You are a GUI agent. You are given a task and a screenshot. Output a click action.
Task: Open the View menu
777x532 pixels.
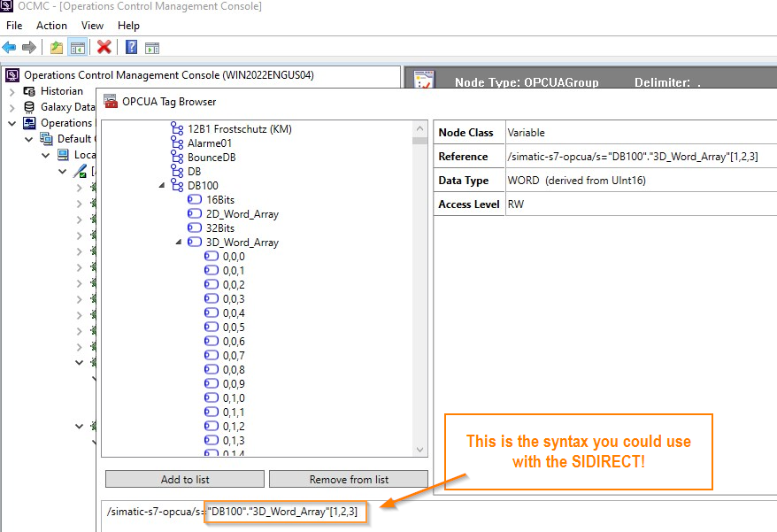pyautogui.click(x=92, y=26)
